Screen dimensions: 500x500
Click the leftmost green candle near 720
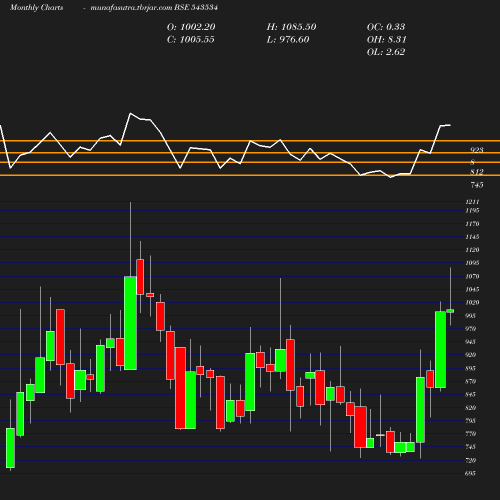(10, 448)
